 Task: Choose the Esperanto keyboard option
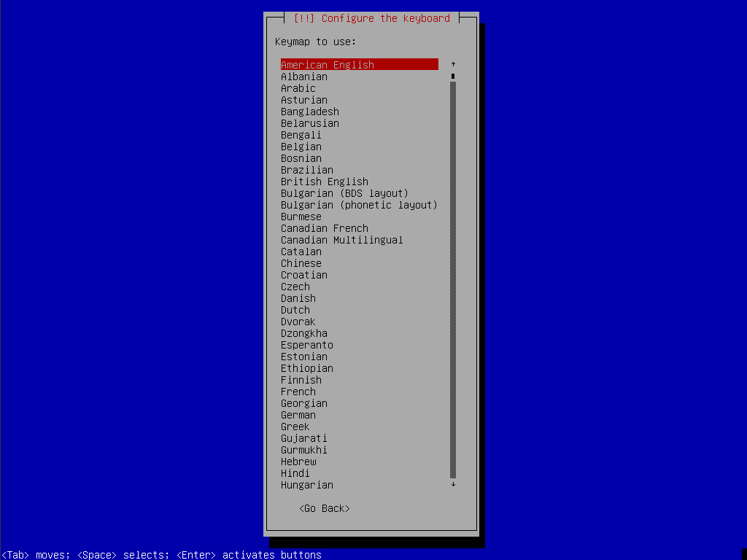tap(306, 344)
